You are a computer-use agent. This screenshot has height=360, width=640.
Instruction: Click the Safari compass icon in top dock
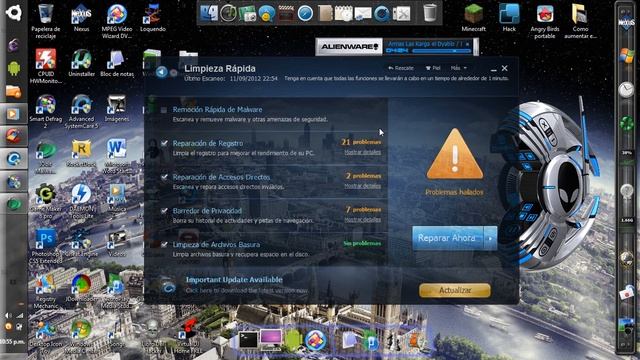coord(305,13)
